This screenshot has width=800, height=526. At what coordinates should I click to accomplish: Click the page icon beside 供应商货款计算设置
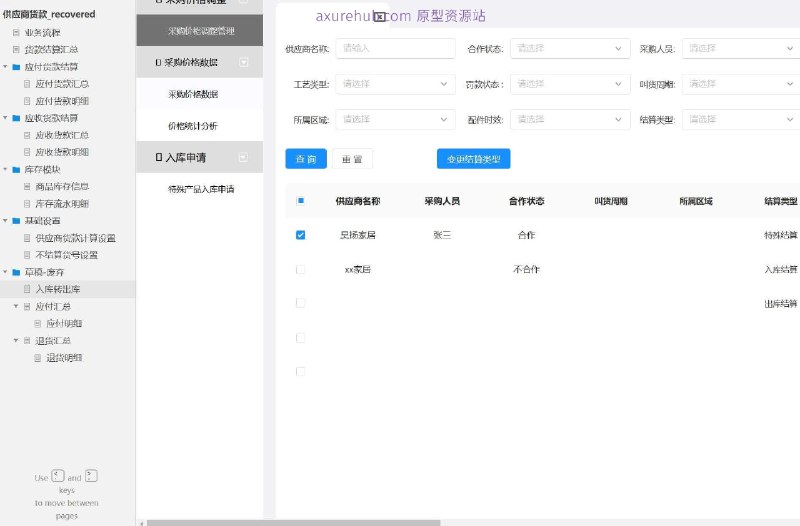tap(27, 238)
